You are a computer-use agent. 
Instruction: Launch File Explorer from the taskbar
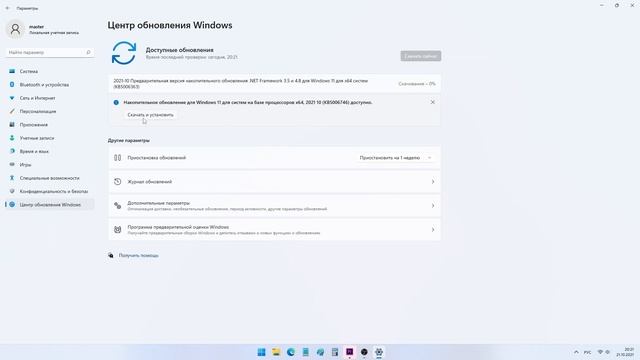(276, 352)
